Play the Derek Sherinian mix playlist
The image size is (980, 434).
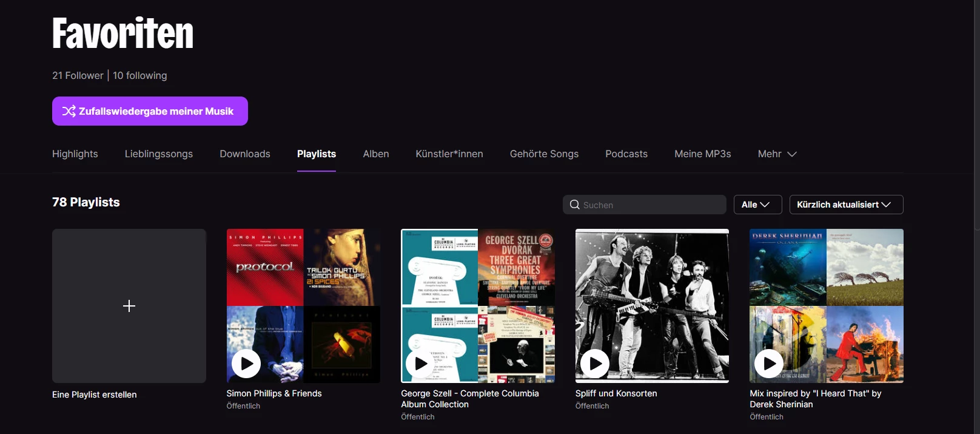click(769, 364)
